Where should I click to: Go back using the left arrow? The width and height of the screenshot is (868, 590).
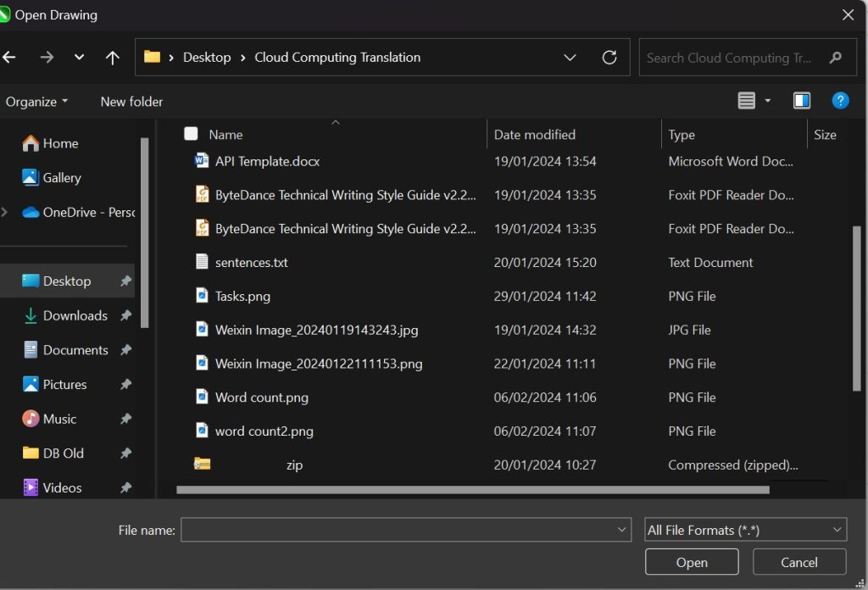[x=8, y=57]
